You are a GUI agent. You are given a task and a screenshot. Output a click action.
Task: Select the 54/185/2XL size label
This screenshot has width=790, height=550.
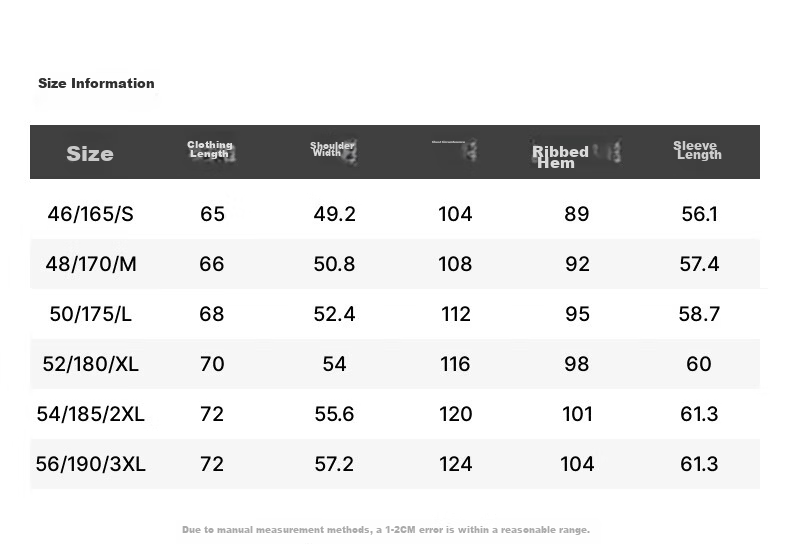(91, 414)
